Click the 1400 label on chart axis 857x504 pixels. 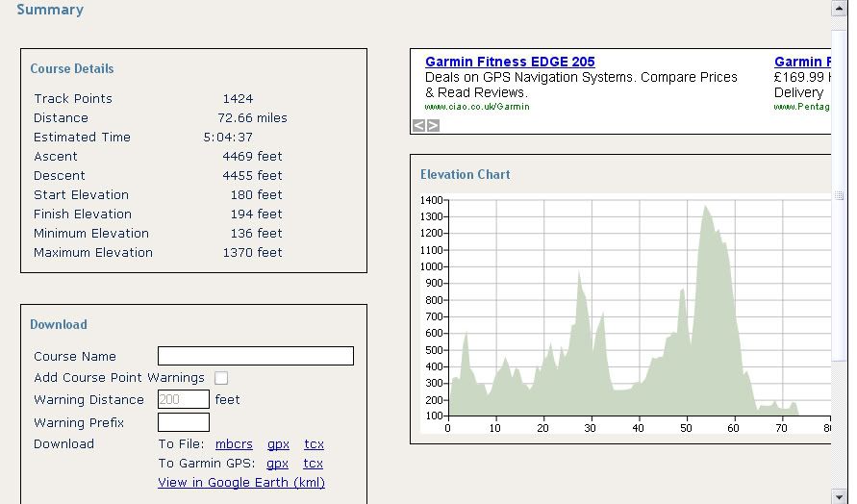pyautogui.click(x=431, y=200)
